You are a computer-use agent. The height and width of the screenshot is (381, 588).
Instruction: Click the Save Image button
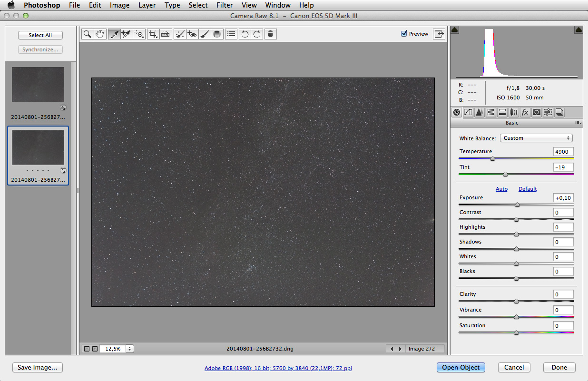pos(37,367)
